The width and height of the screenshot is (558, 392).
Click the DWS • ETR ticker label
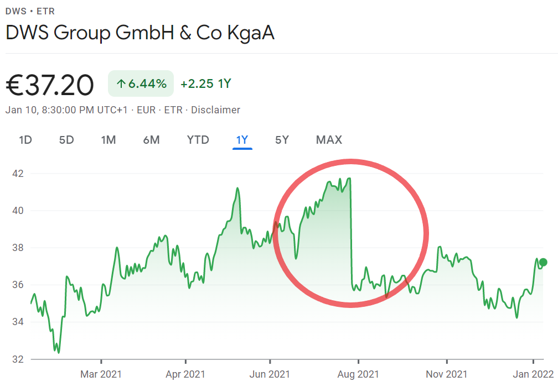[x=30, y=11]
